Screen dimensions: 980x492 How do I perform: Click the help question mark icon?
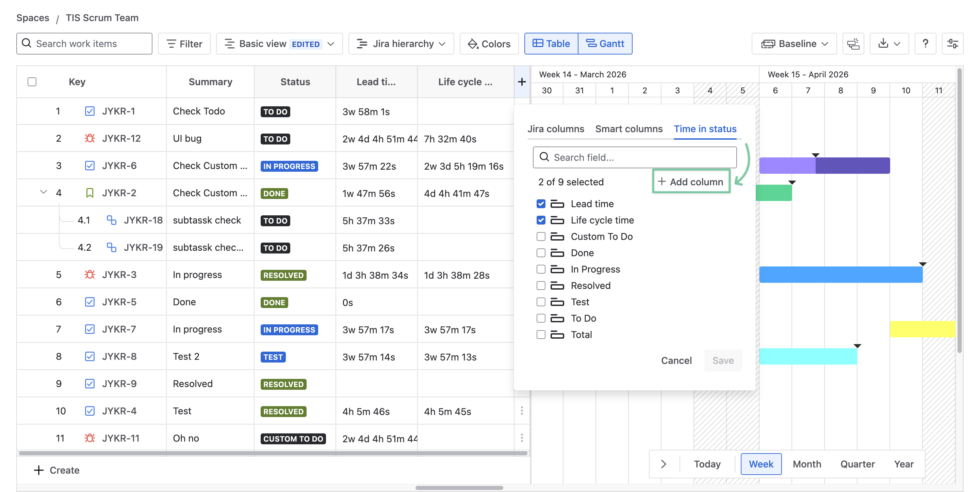click(925, 43)
